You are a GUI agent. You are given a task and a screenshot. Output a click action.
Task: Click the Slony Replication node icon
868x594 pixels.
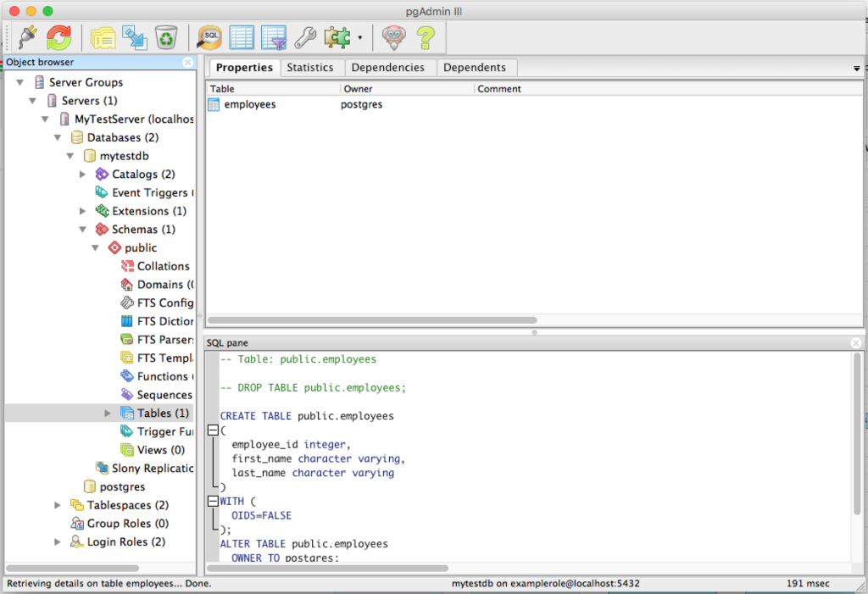(102, 469)
